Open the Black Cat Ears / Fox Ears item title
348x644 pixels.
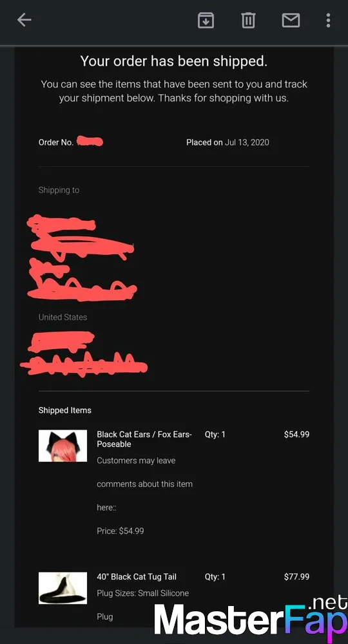tap(144, 439)
